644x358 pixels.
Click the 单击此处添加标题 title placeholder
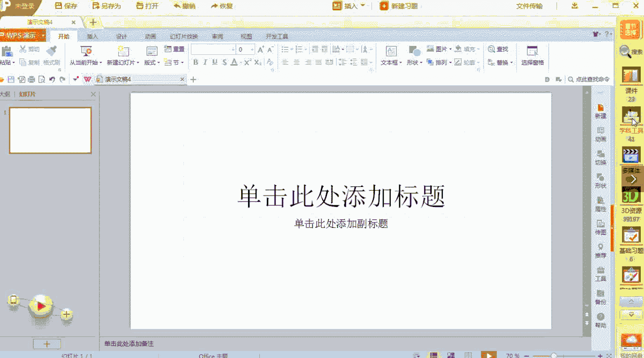tap(341, 196)
